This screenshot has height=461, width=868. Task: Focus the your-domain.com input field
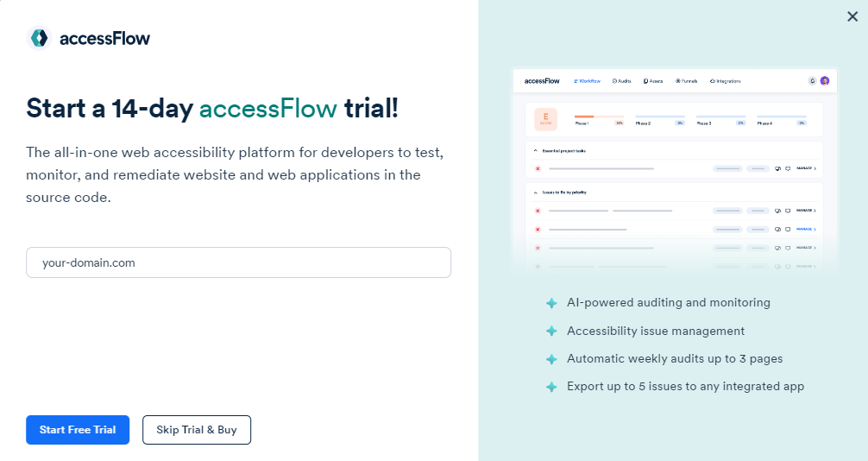pyautogui.click(x=238, y=262)
